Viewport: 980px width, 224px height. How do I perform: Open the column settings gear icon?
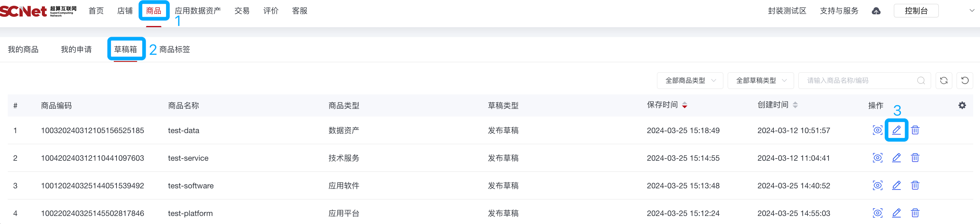point(963,105)
